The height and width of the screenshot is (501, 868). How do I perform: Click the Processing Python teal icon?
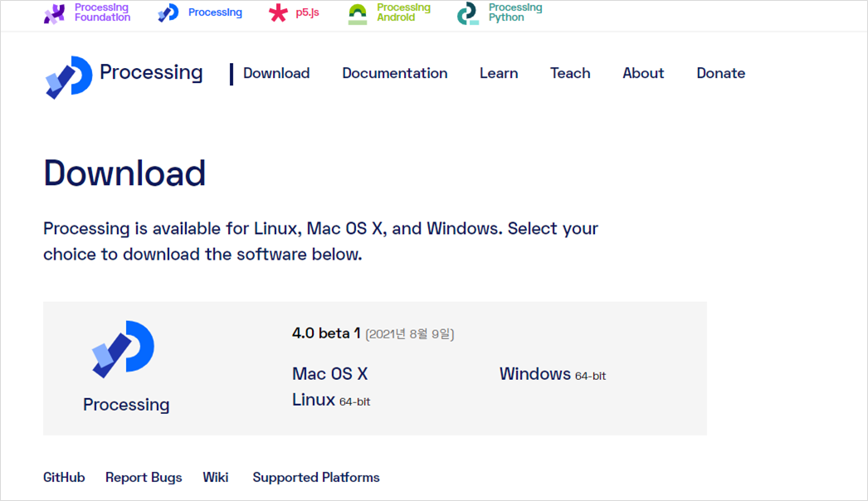click(468, 14)
